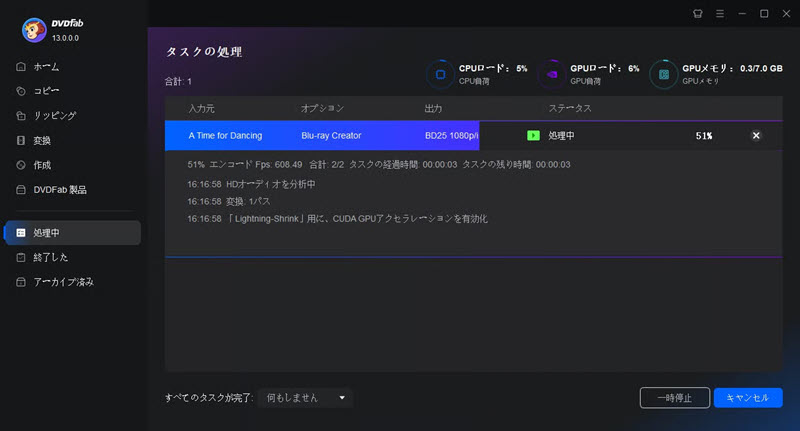Open the 作成 module
The image size is (800, 431).
tap(42, 164)
